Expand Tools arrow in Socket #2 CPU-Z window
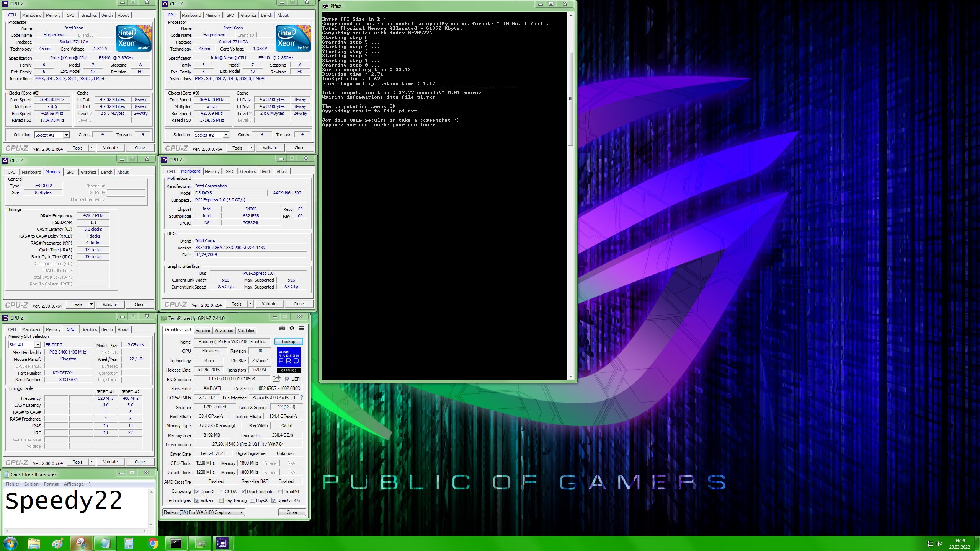Screen dimensions: 980x551 pyautogui.click(x=251, y=148)
